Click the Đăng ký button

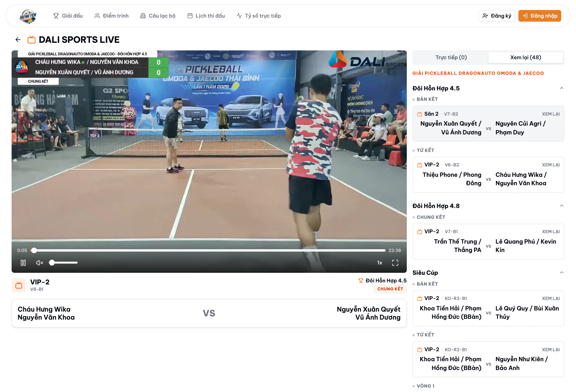497,16
